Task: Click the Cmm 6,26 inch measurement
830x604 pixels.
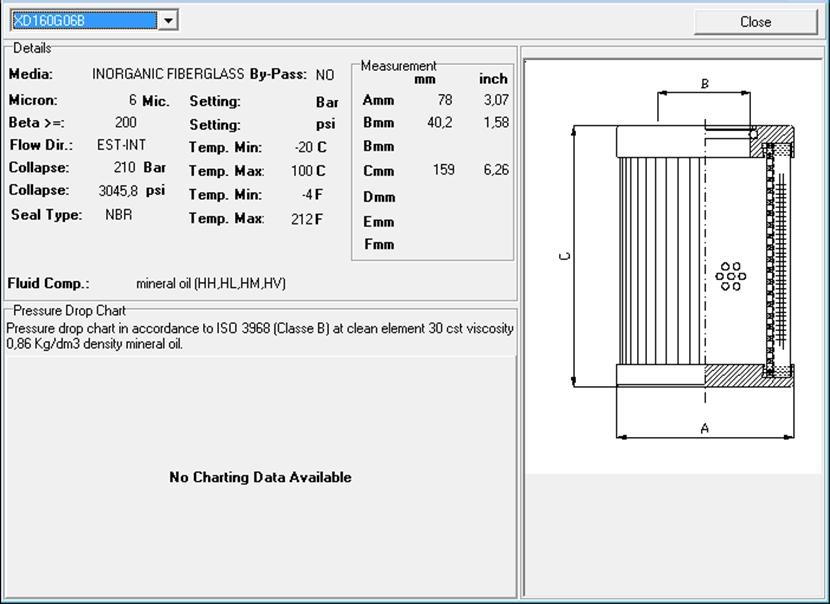Action: click(x=495, y=170)
